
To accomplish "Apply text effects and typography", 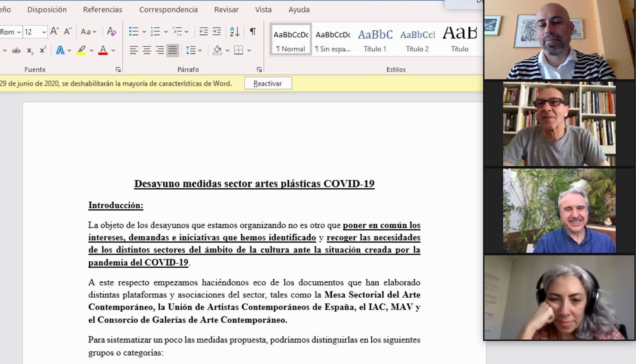I will (60, 50).
